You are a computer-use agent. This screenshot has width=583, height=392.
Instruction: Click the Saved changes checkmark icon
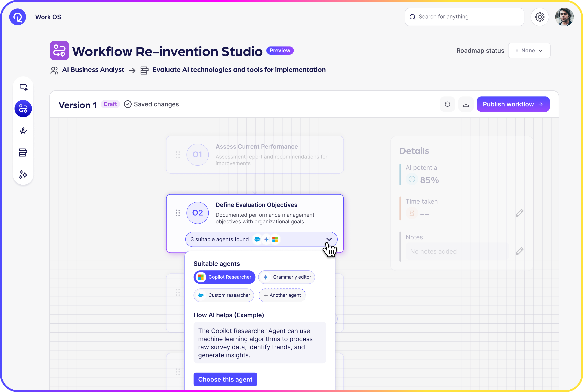[x=128, y=104]
